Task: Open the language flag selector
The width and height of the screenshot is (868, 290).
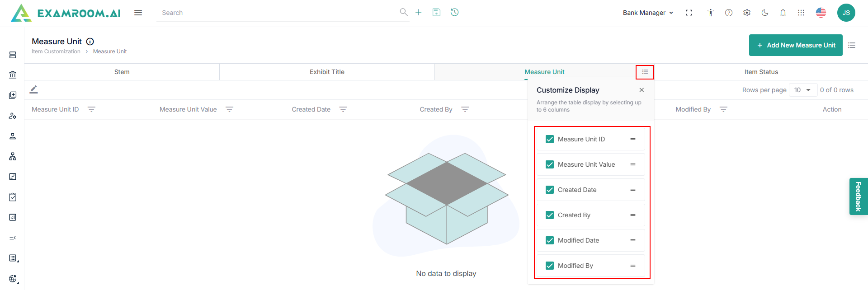Action: click(821, 13)
